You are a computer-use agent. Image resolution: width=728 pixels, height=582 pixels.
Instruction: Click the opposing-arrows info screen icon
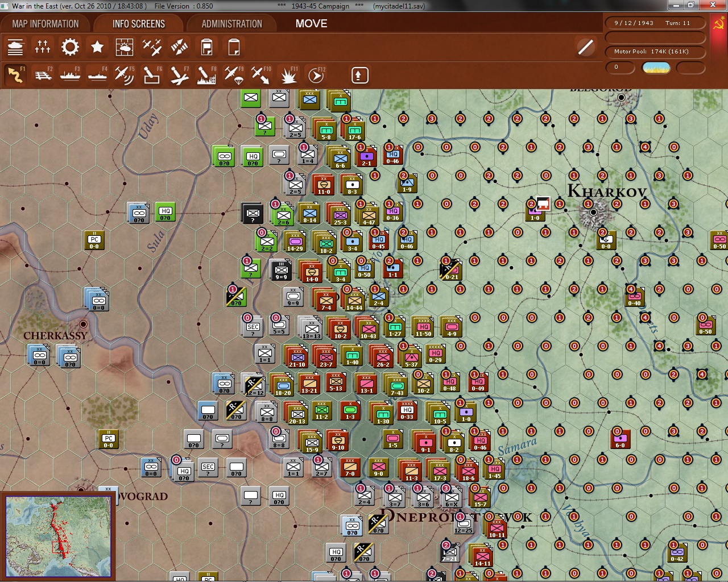(x=179, y=47)
